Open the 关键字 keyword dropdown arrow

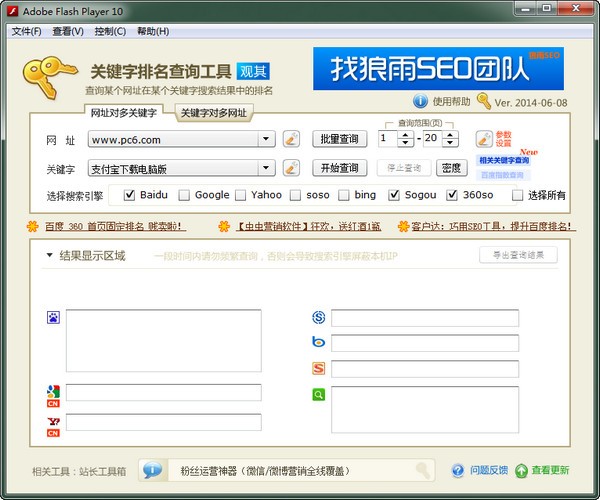tap(266, 168)
